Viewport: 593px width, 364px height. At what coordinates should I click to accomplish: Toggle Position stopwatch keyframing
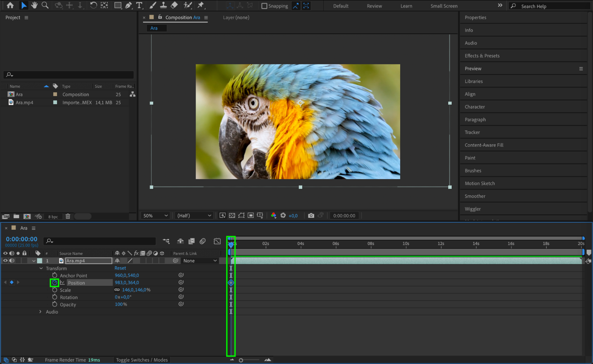[x=55, y=282]
